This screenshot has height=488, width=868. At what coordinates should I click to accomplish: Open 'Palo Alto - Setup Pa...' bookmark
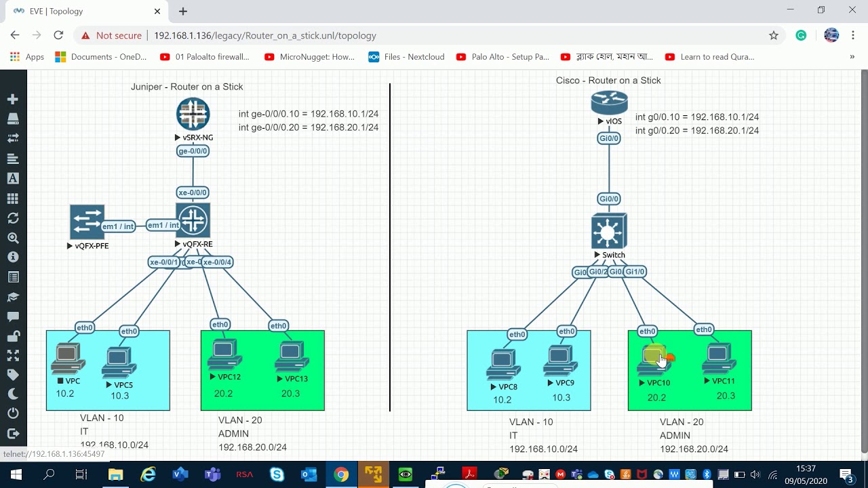click(502, 57)
